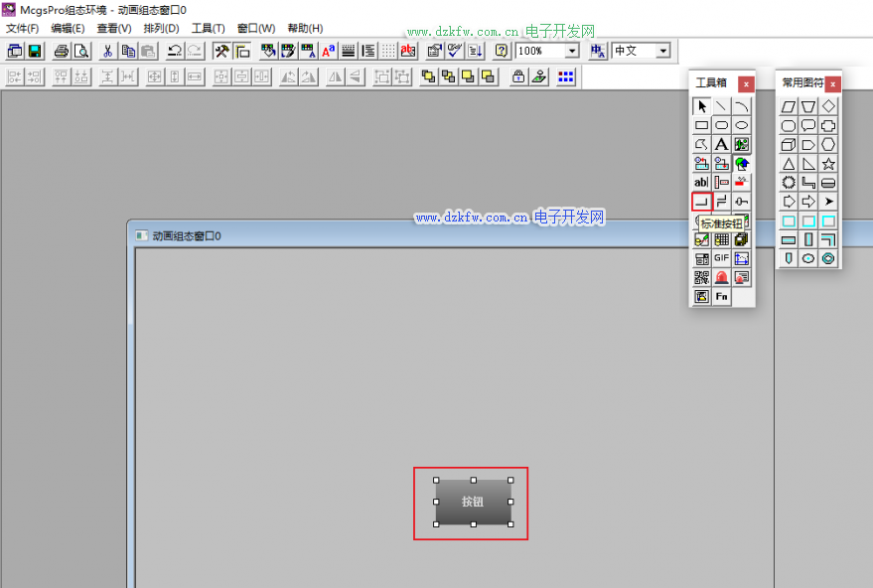Toggle the dotted grid display icon
This screenshot has width=873, height=588.
(388, 51)
